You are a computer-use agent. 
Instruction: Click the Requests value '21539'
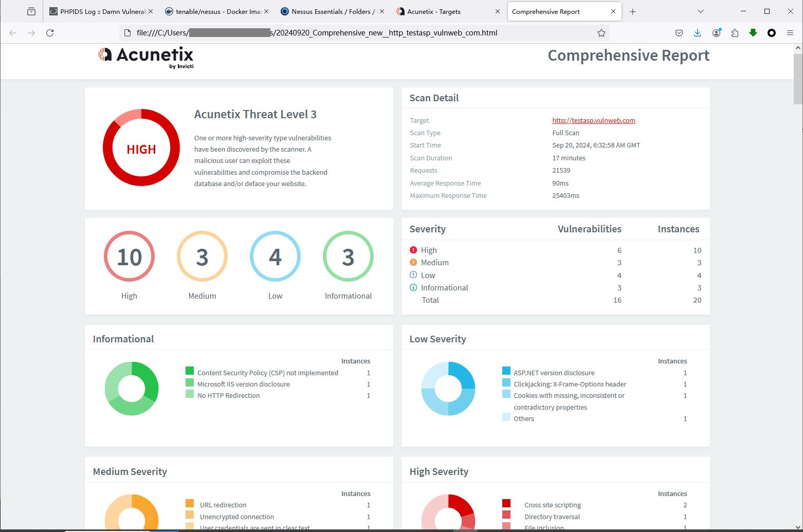561,170
